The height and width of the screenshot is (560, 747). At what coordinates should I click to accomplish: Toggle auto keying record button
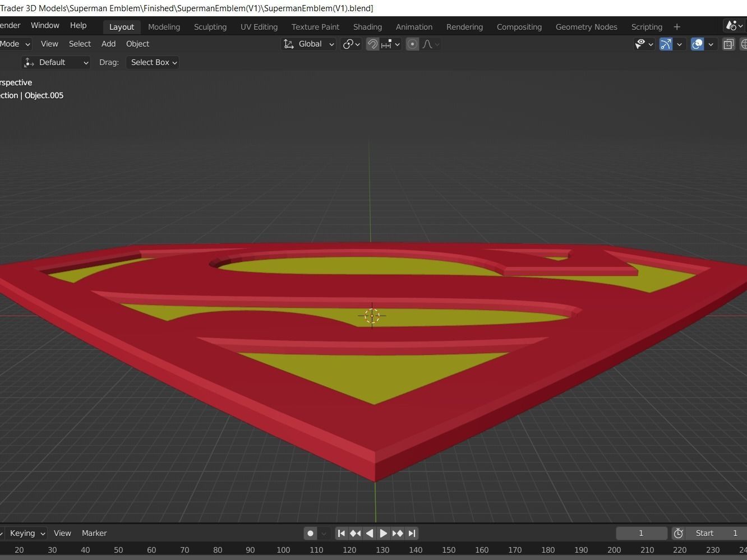point(310,533)
